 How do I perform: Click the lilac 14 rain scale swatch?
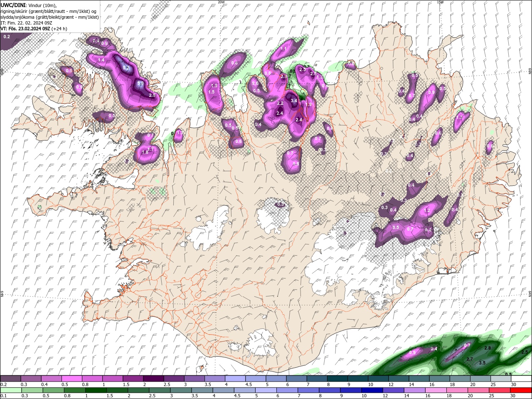[x=414, y=390]
